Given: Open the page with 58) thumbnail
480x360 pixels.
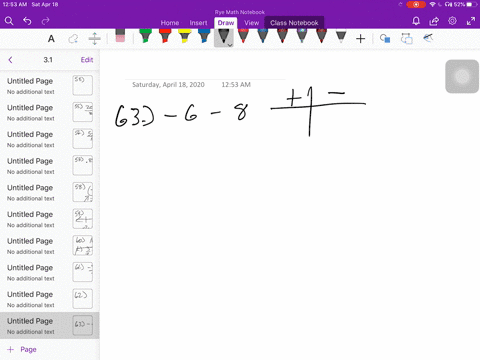Looking at the screenshot, I should tap(50, 192).
